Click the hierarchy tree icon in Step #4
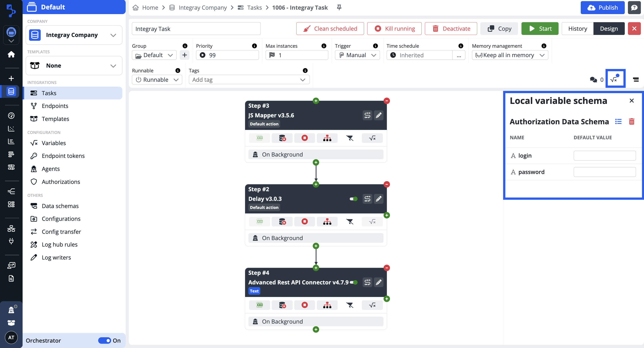 pos(327,305)
